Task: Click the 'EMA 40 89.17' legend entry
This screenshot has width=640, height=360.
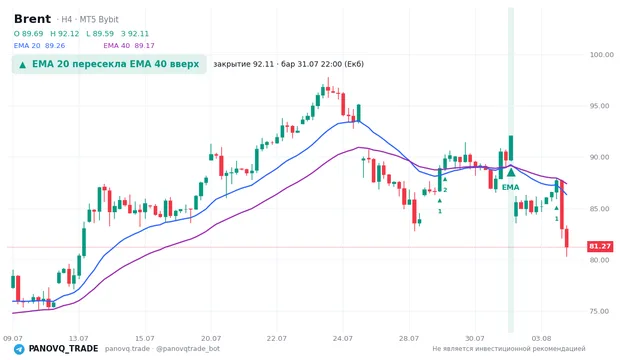Action: pyautogui.click(x=129, y=45)
